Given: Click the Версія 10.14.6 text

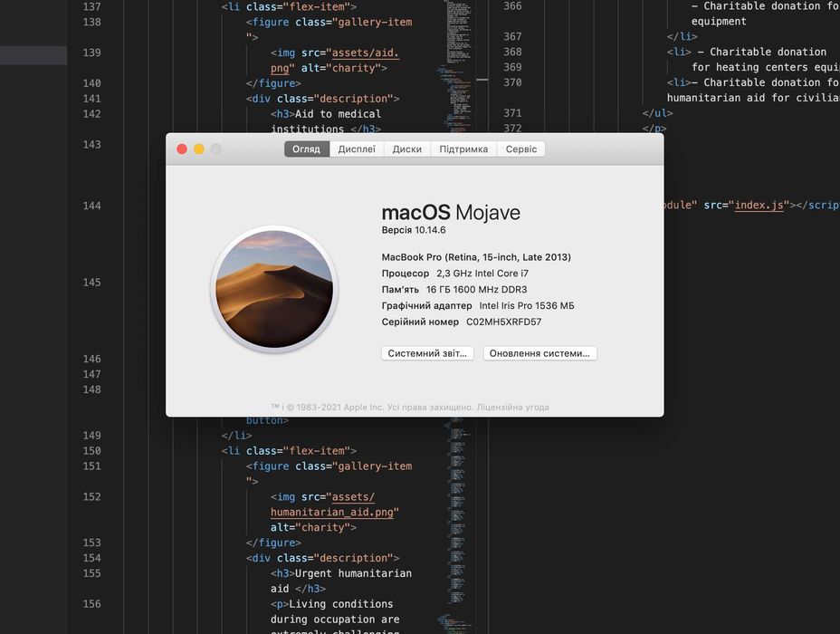Looking at the screenshot, I should (x=414, y=230).
